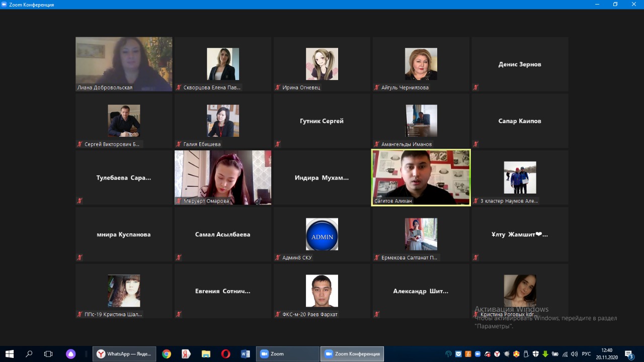Click the РУС language indicator

[x=586, y=354]
